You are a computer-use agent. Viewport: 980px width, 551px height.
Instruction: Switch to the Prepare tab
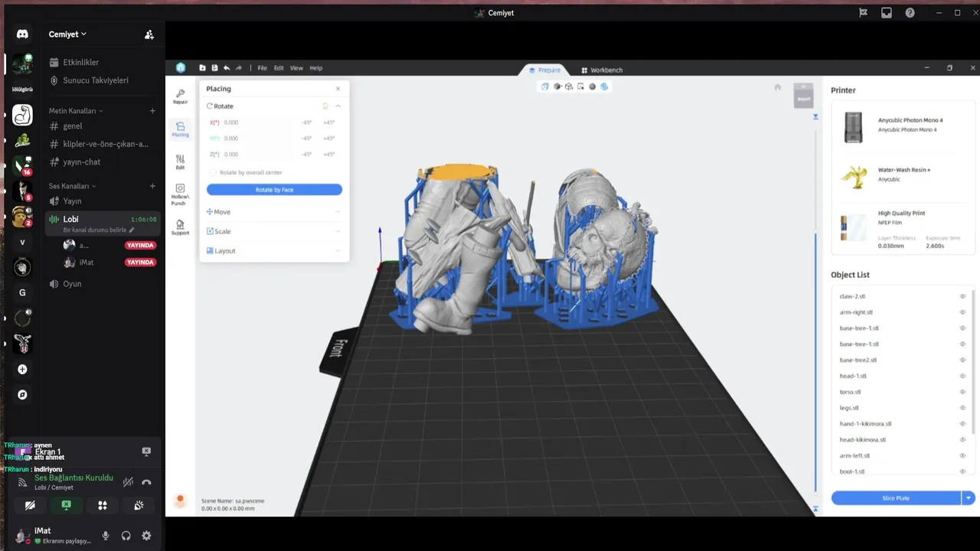544,70
